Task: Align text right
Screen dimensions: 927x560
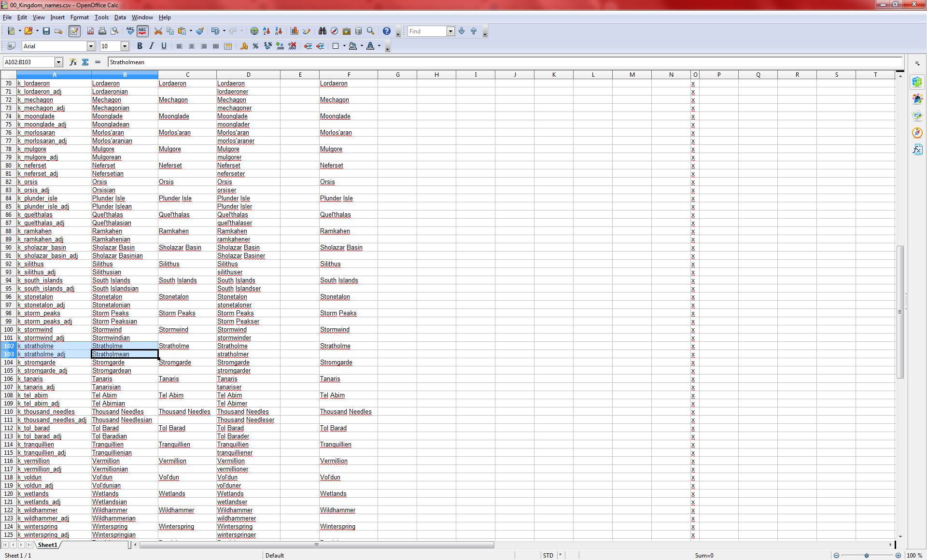Action: click(204, 46)
